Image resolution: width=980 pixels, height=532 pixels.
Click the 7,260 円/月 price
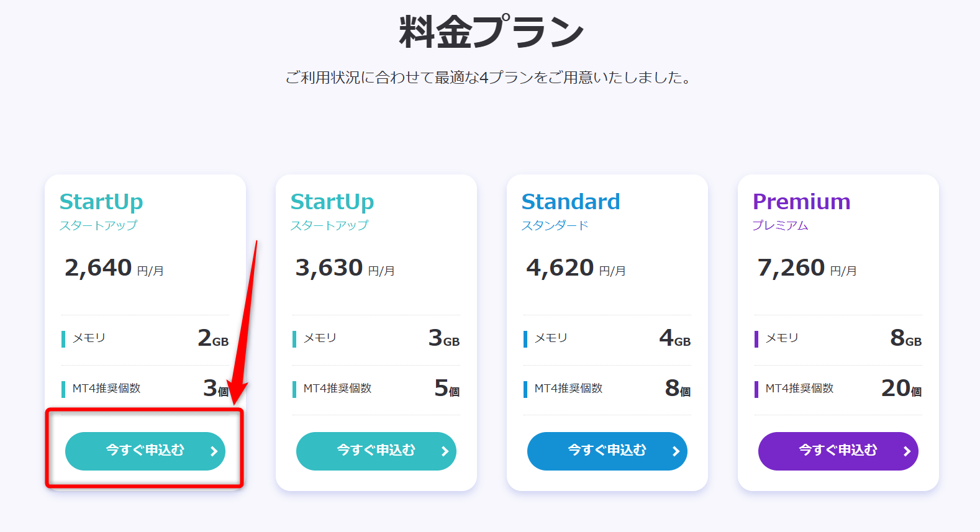[x=806, y=268]
